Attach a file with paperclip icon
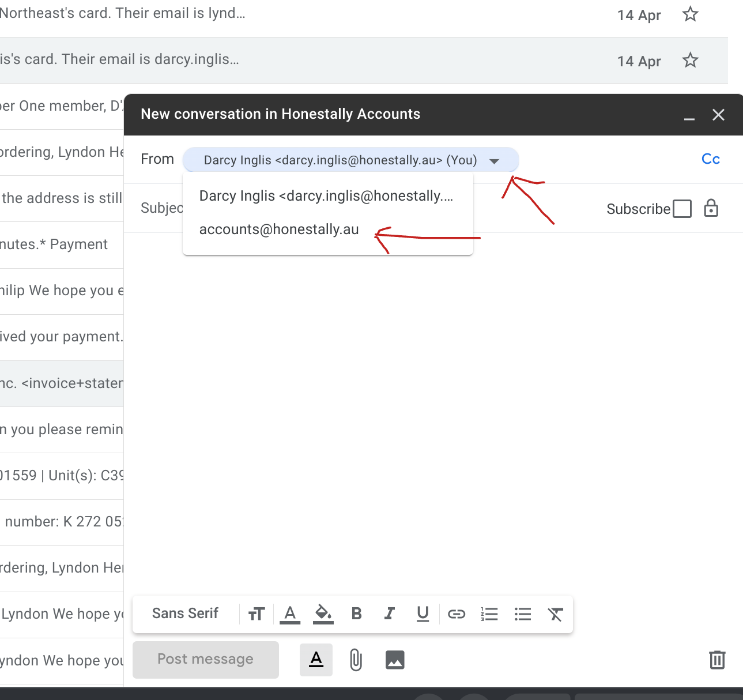This screenshot has height=700, width=743. tap(356, 660)
